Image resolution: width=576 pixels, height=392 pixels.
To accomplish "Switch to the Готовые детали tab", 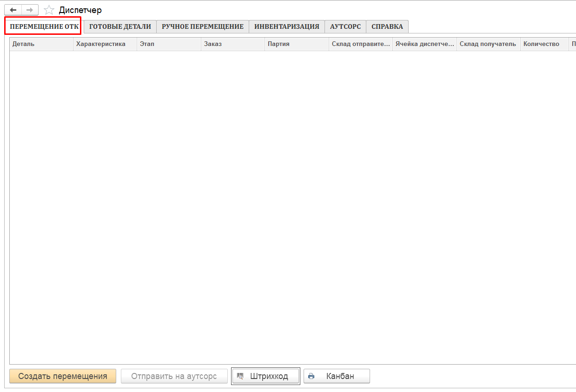I will (x=120, y=26).
